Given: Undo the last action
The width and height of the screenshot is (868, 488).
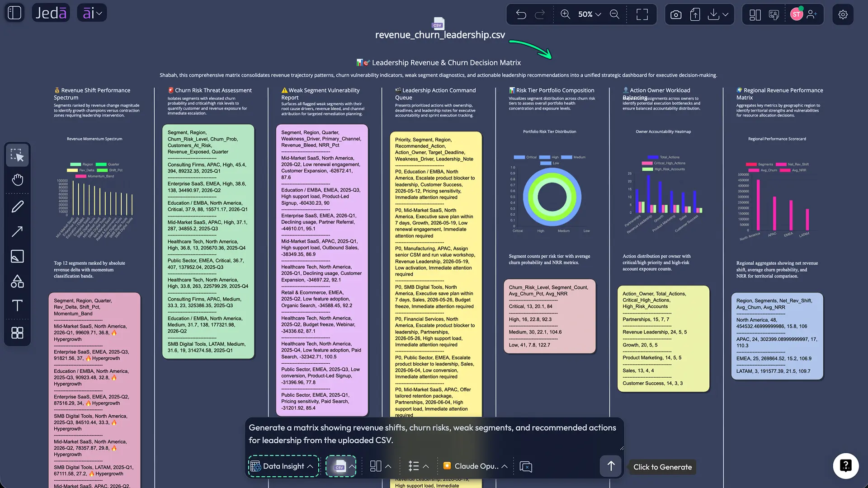Looking at the screenshot, I should click(521, 14).
